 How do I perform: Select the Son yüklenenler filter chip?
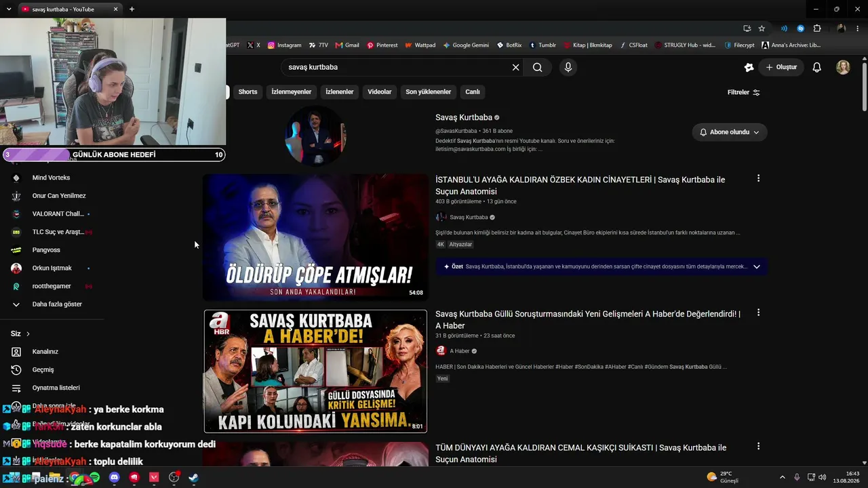429,91
